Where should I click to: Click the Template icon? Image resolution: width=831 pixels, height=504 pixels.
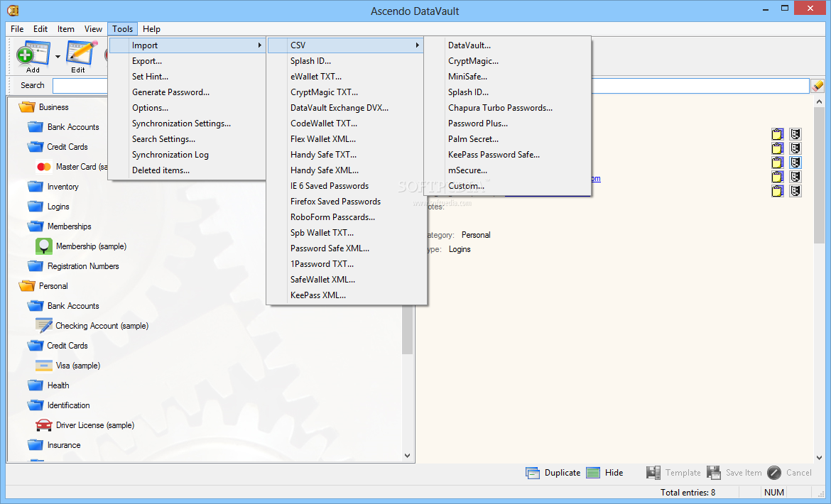[653, 473]
